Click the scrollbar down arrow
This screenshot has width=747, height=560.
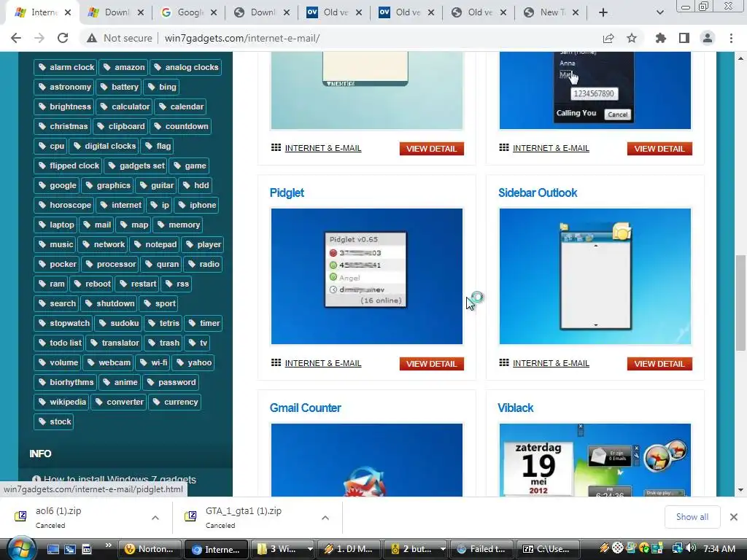click(740, 490)
